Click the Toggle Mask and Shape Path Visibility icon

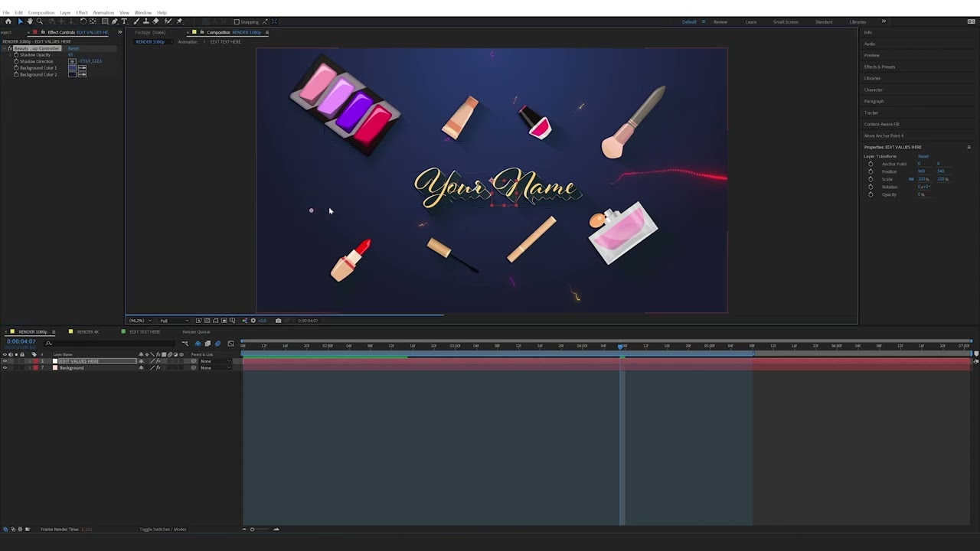215,321
